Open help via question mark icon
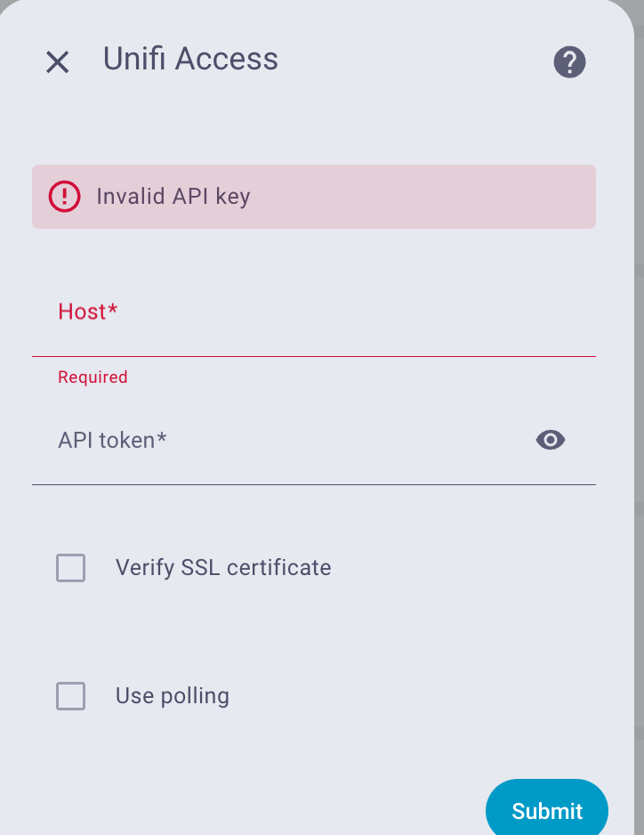The height and width of the screenshot is (835, 644). (x=569, y=61)
